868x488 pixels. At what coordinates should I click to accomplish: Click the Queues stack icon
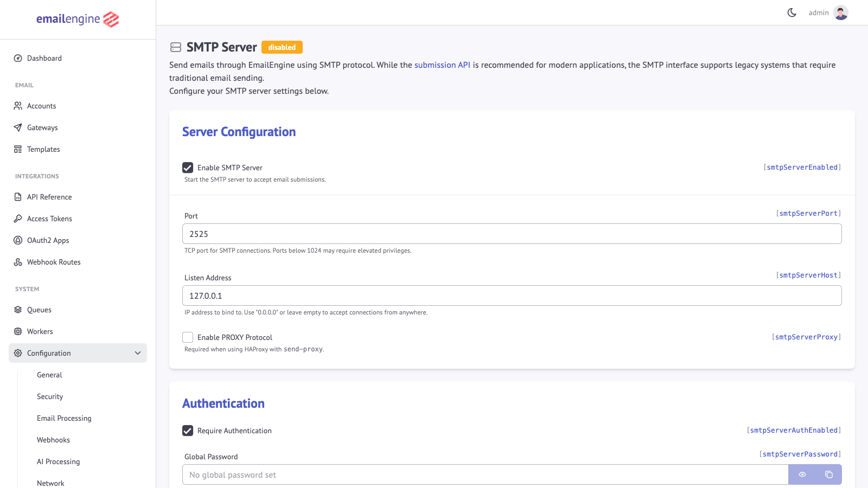pyautogui.click(x=18, y=310)
